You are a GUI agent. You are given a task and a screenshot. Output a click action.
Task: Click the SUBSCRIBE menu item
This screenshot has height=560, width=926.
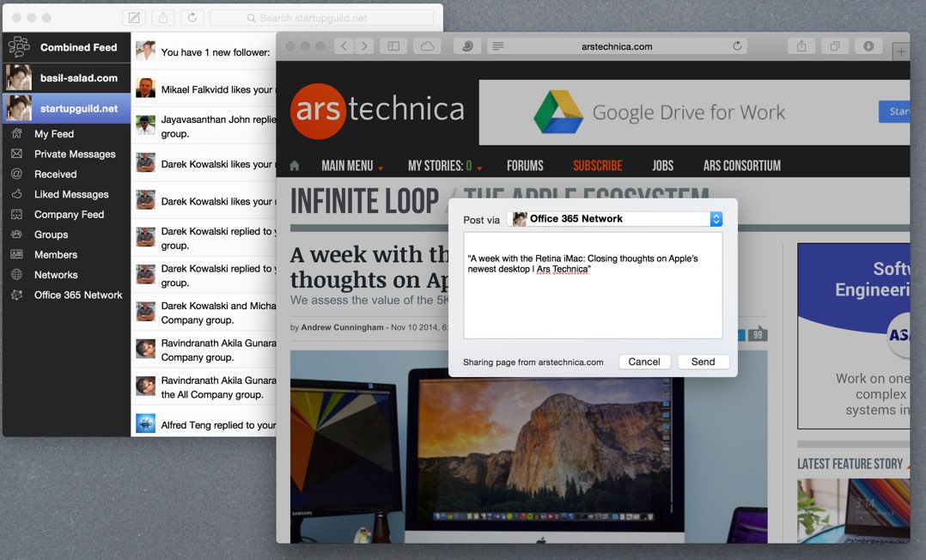coord(598,166)
